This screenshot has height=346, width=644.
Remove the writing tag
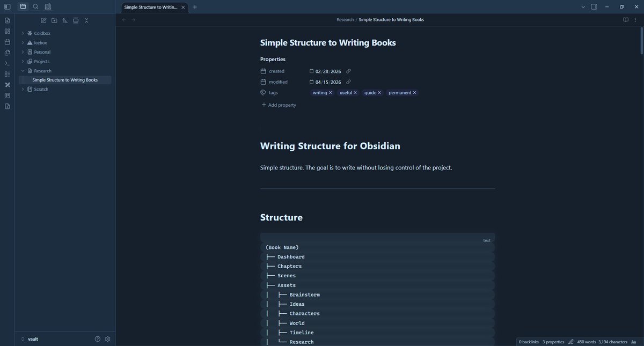[330, 93]
